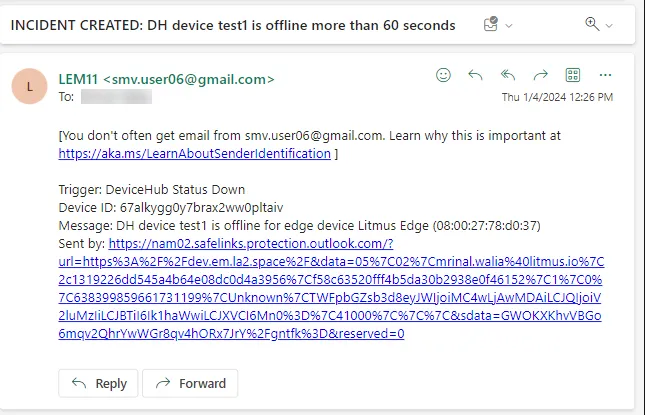Open the safelinks.protection.outlook.com link
This screenshot has width=645, height=415.
pos(331,288)
